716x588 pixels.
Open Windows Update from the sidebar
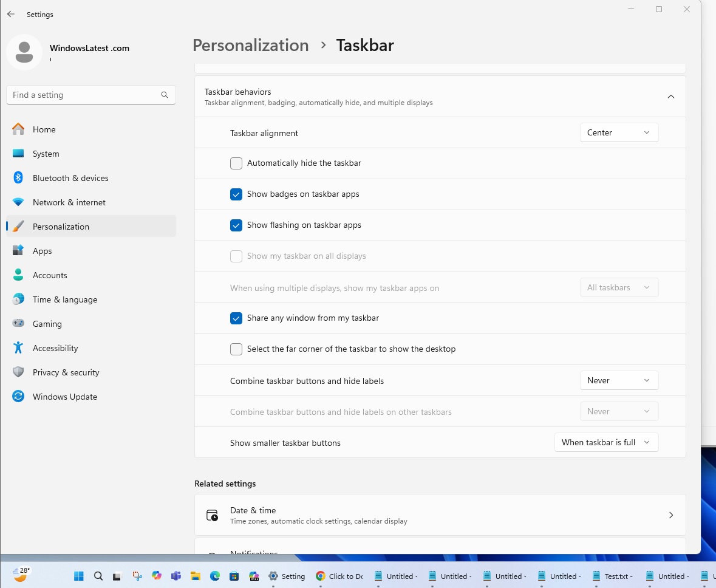(64, 396)
